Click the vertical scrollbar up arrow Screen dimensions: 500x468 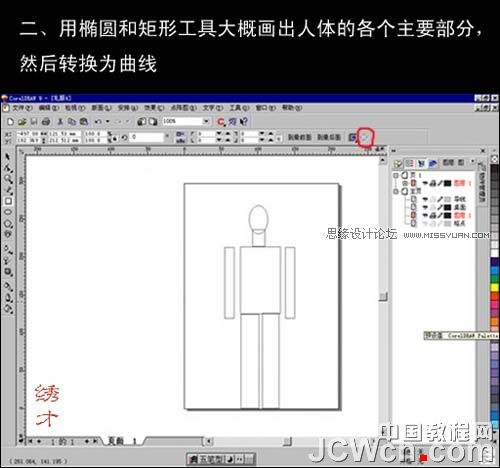pyautogui.click(x=382, y=161)
